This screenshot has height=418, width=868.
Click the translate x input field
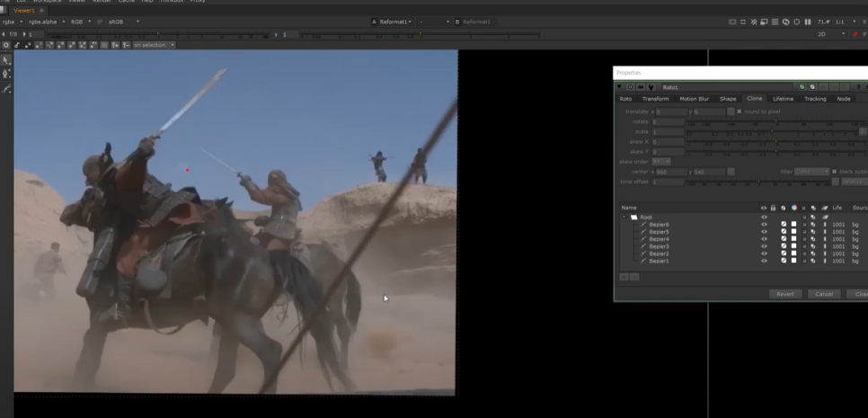(x=670, y=111)
